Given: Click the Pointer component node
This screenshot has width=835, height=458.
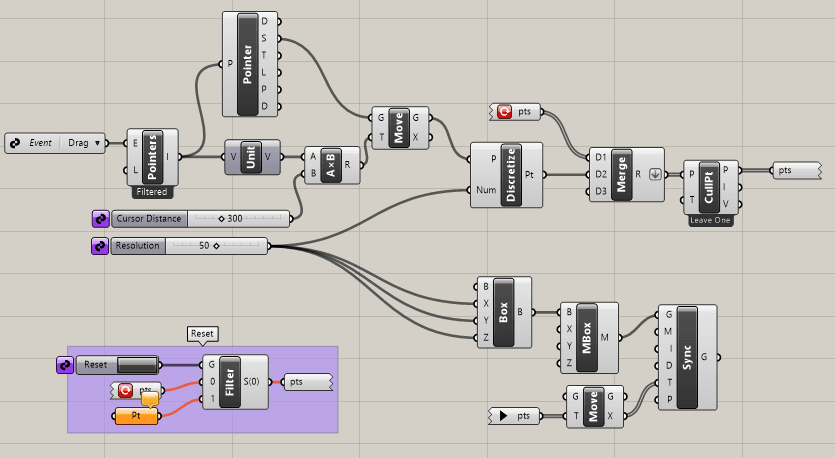Looking at the screenshot, I should 247,63.
